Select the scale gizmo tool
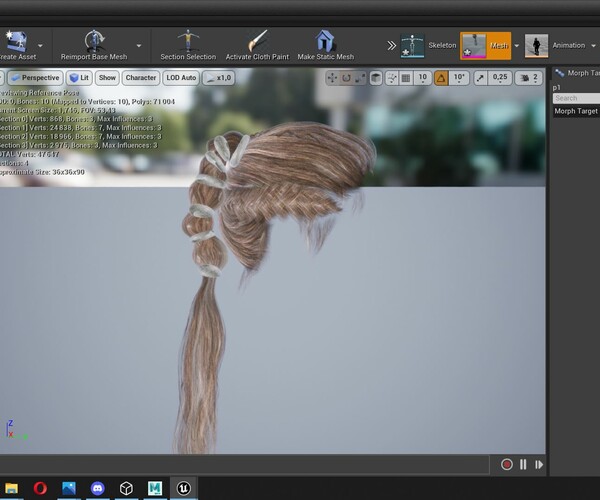Screen dimensions: 600x500 (360, 78)
